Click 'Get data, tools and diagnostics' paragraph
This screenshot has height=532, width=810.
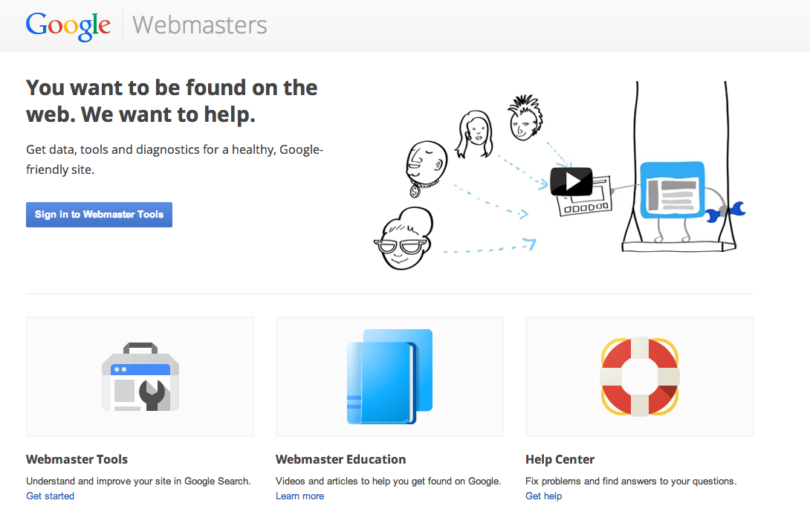pyautogui.click(x=175, y=159)
